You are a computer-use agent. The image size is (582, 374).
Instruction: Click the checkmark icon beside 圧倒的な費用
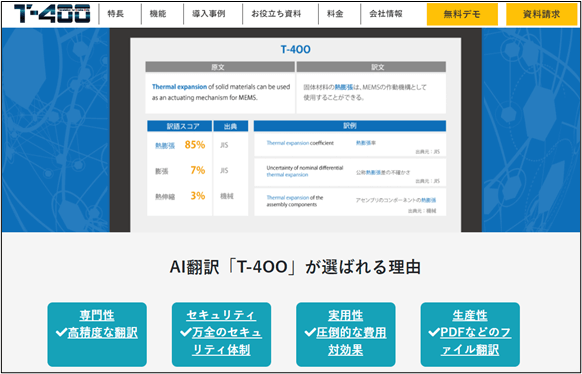point(310,333)
